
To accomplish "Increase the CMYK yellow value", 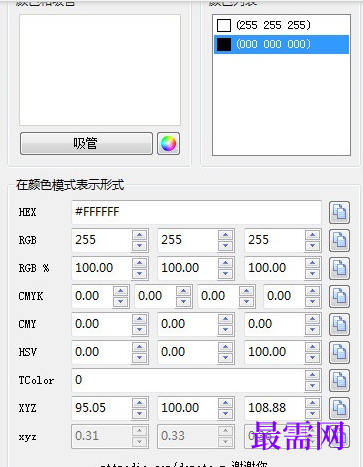I will [x=246, y=291].
